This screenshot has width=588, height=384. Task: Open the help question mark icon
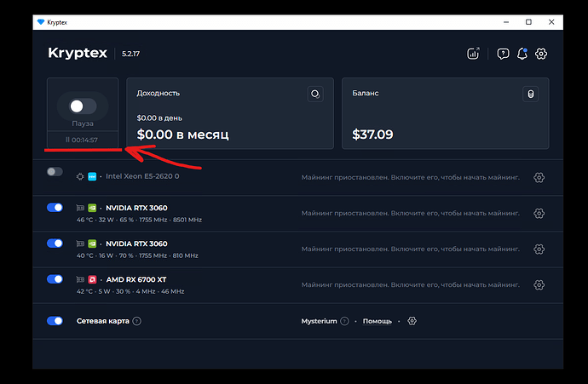click(x=503, y=54)
